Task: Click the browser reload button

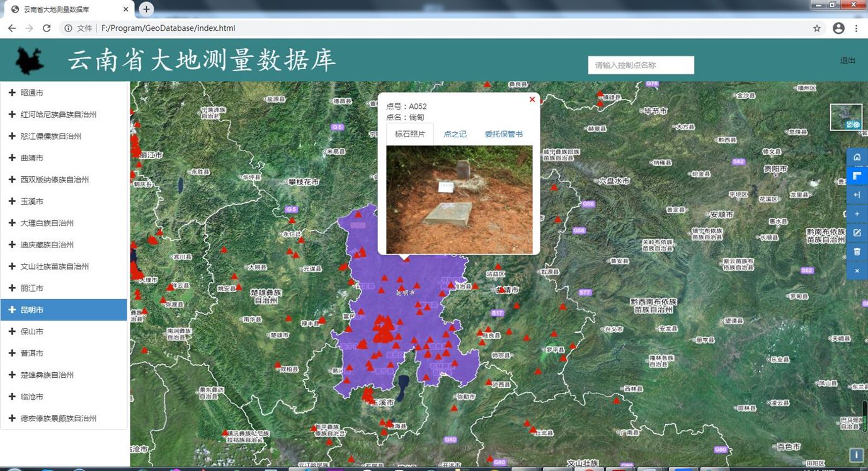Action: point(47,28)
